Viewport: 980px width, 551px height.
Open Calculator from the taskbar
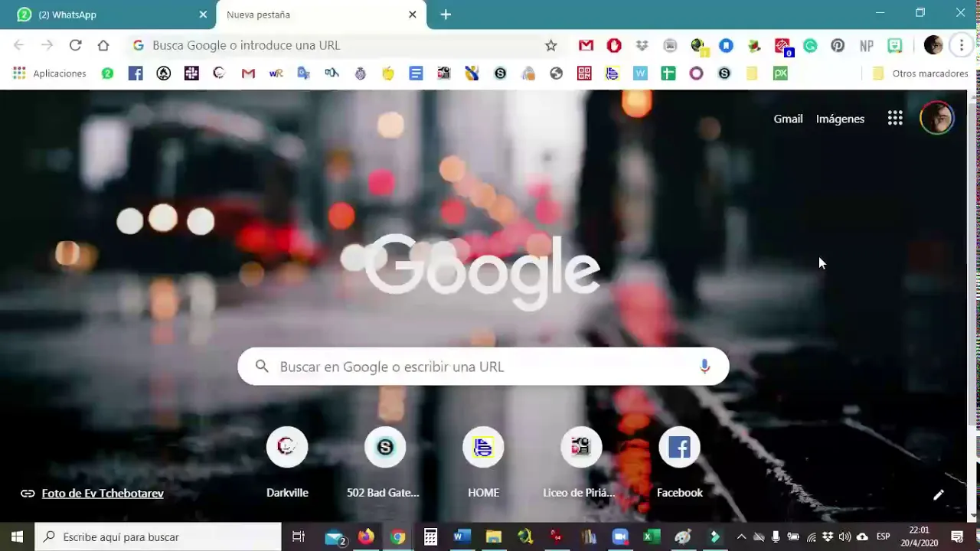(x=430, y=536)
